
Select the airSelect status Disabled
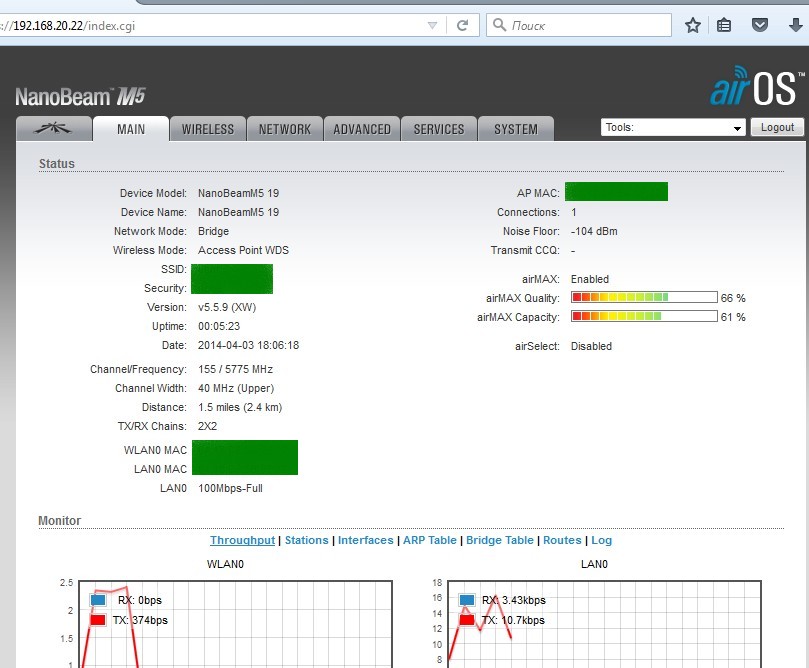point(591,346)
